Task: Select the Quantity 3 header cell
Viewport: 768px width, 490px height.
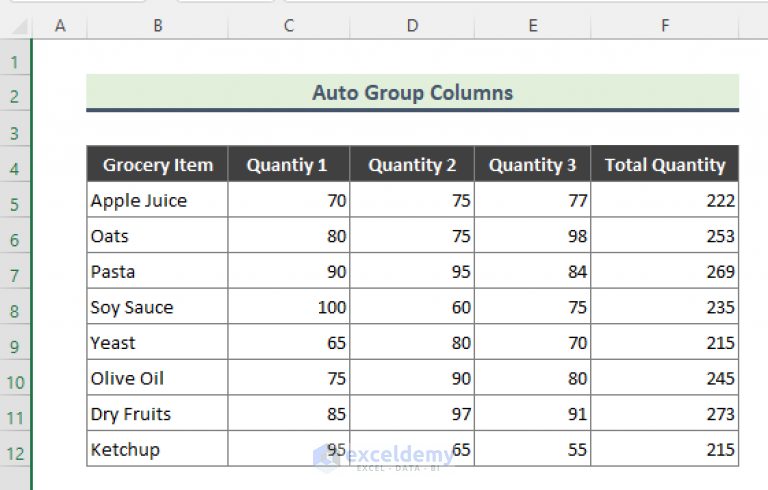Action: 533,164
